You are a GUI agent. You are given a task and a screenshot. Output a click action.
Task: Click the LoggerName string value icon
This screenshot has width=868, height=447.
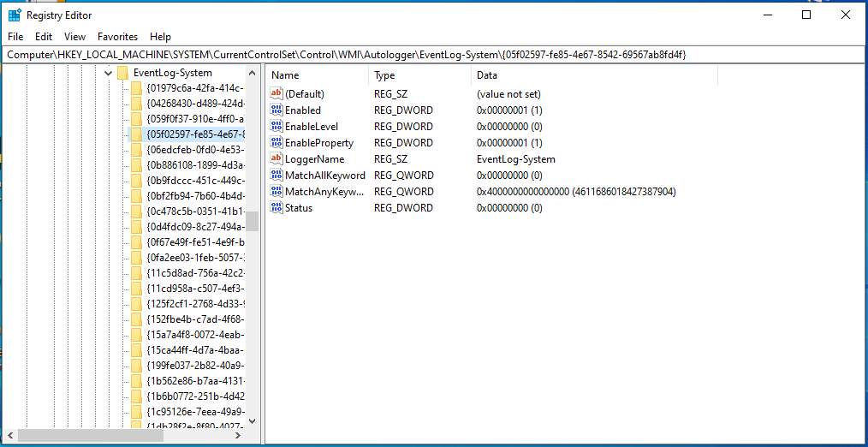(276, 159)
